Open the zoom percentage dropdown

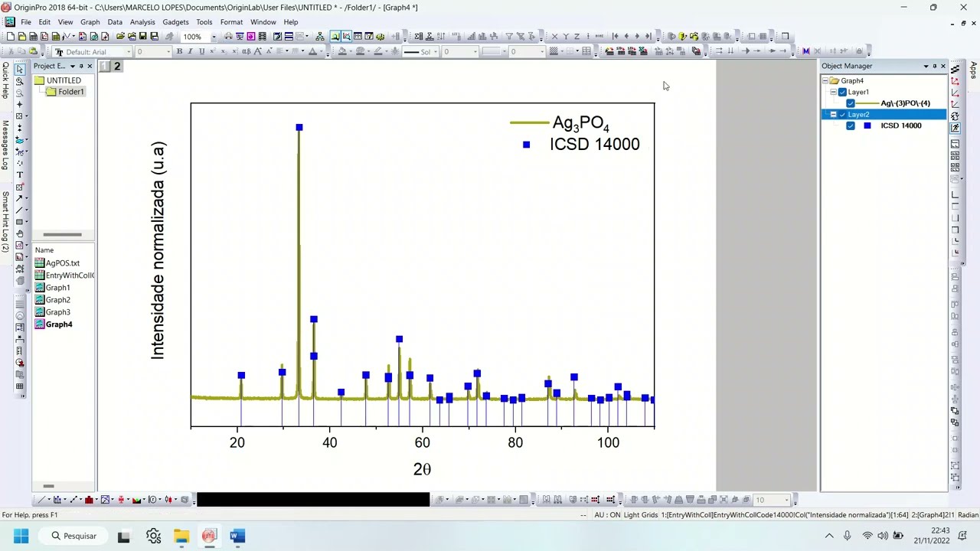214,36
